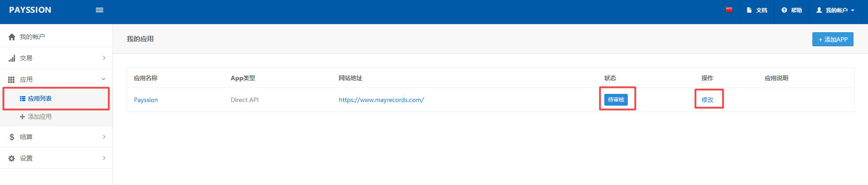868x185 pixels.
Task: Click the grid icon beside 应用
Action: (x=12, y=79)
